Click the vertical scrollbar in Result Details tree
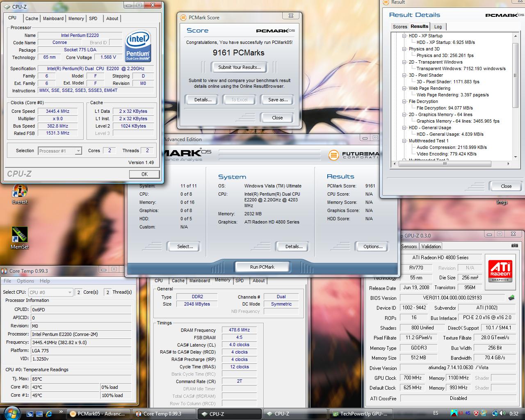525x420 pixels. pyautogui.click(x=516, y=75)
